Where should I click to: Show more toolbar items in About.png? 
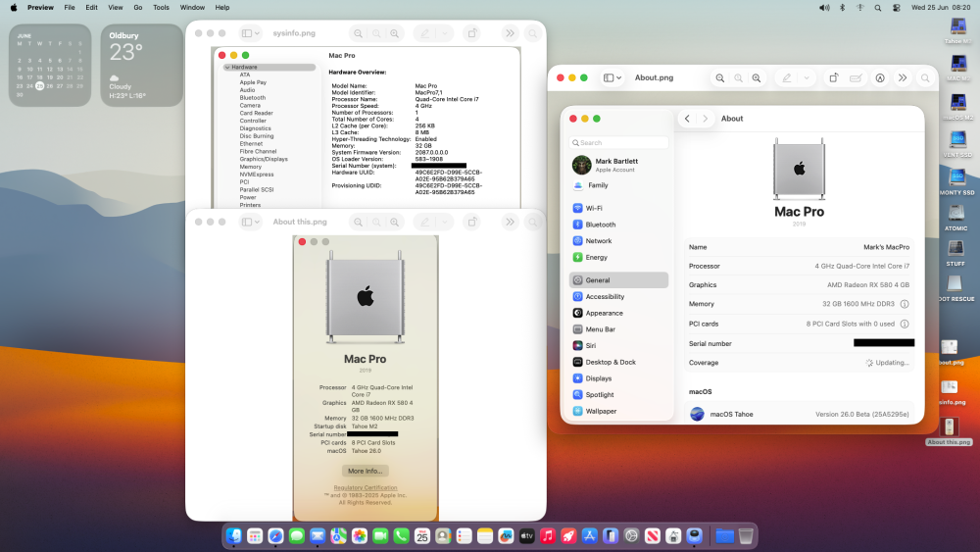pos(903,78)
